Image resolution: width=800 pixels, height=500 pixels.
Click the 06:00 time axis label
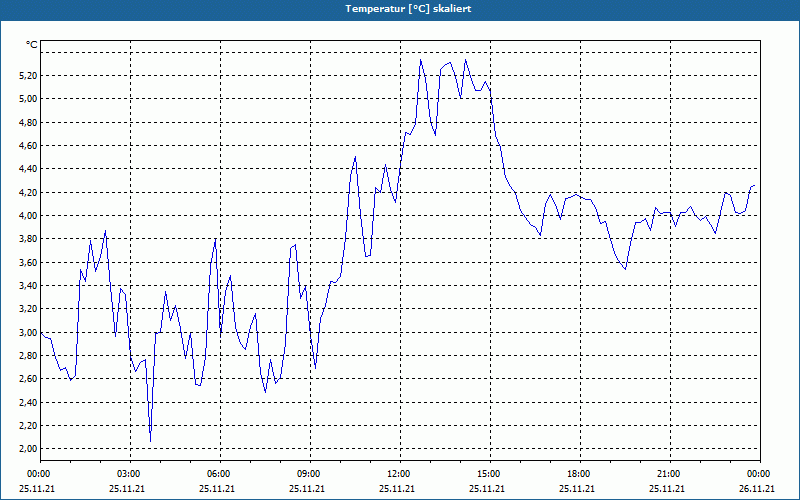pos(220,474)
